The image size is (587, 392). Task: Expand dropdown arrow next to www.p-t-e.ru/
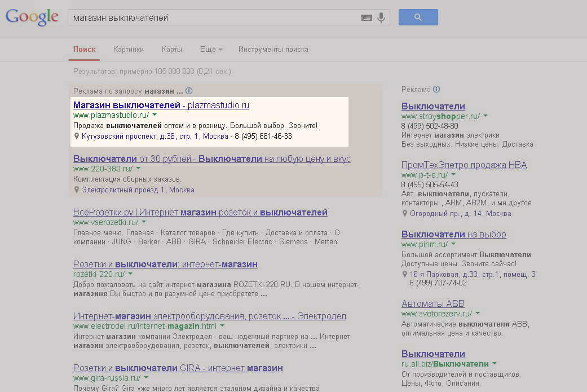453,174
